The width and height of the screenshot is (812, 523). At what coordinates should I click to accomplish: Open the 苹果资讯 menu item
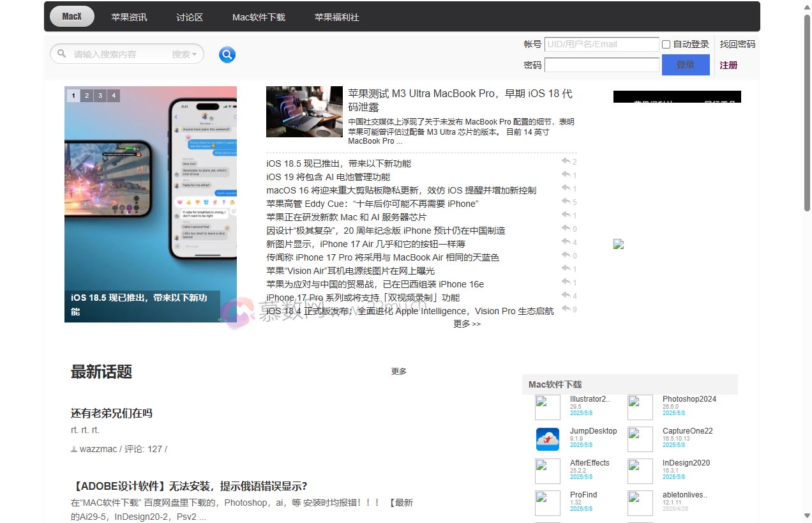(x=129, y=17)
